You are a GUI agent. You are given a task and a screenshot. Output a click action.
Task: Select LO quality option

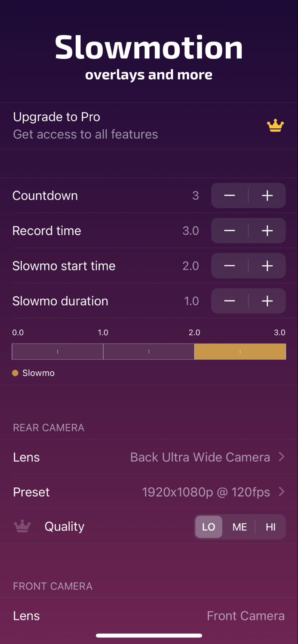209,527
